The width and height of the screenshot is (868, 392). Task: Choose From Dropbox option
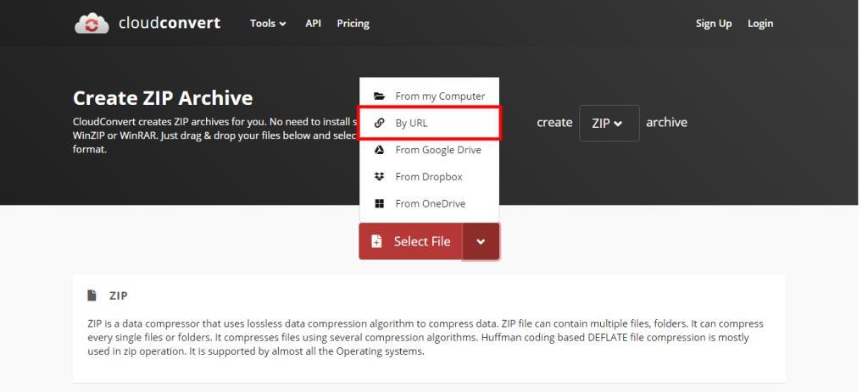coord(430,177)
